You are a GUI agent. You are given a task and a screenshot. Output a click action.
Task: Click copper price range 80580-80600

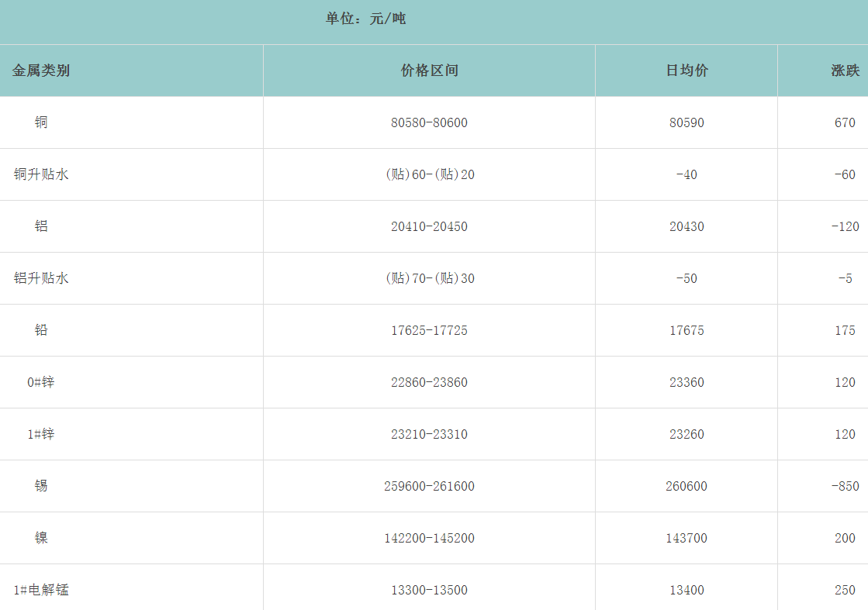pyautogui.click(x=429, y=122)
